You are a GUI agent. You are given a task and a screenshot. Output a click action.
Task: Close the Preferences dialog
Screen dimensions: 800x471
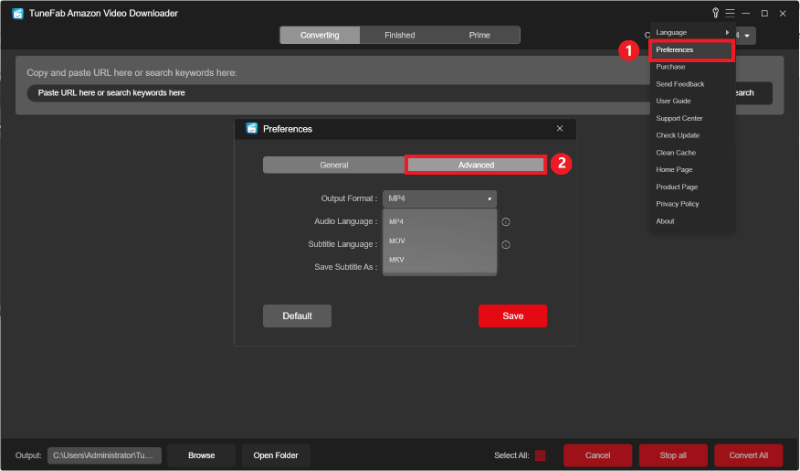pos(560,129)
